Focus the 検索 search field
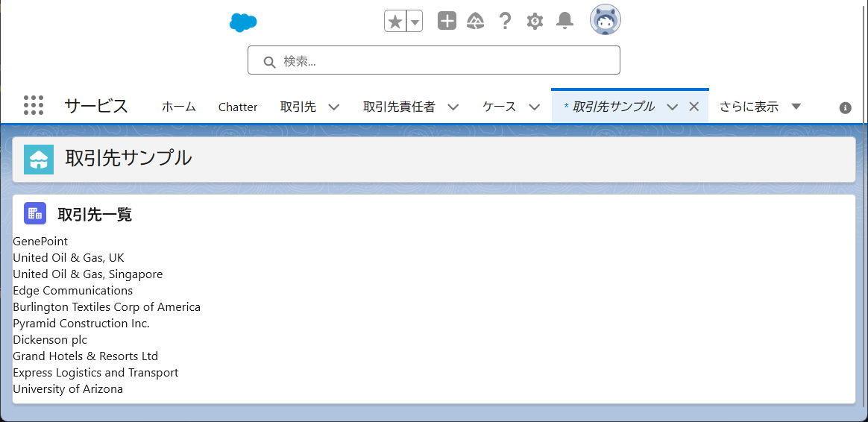This screenshot has height=422, width=868. [433, 60]
